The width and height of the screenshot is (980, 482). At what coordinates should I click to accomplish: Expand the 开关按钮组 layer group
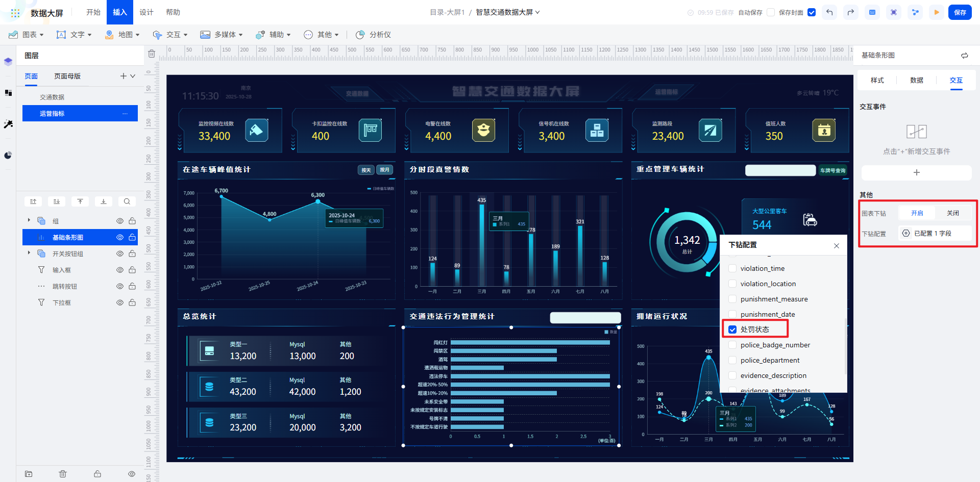29,252
